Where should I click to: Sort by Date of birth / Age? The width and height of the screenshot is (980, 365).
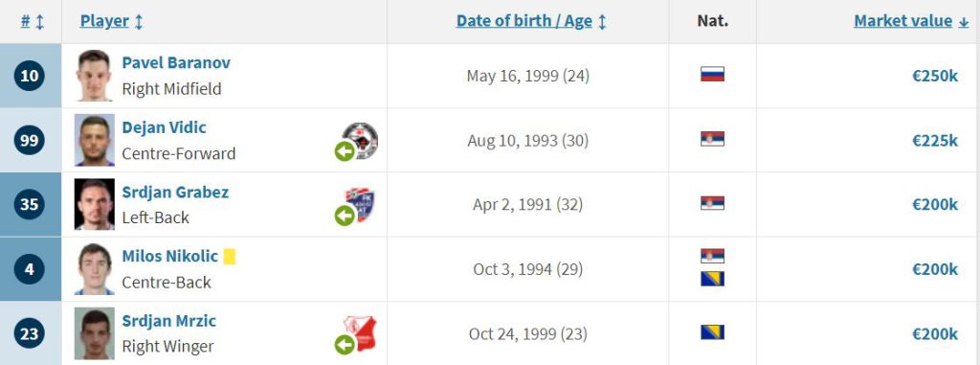point(531,21)
